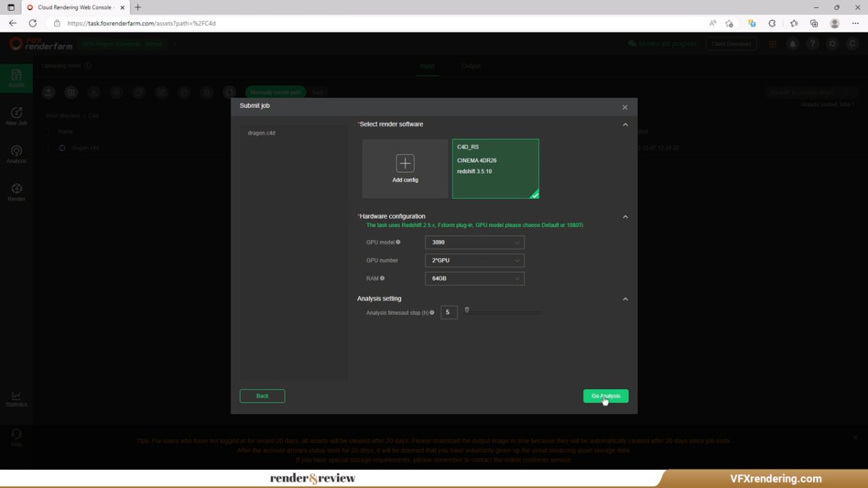Click the analysis timeout hours input field

448,312
